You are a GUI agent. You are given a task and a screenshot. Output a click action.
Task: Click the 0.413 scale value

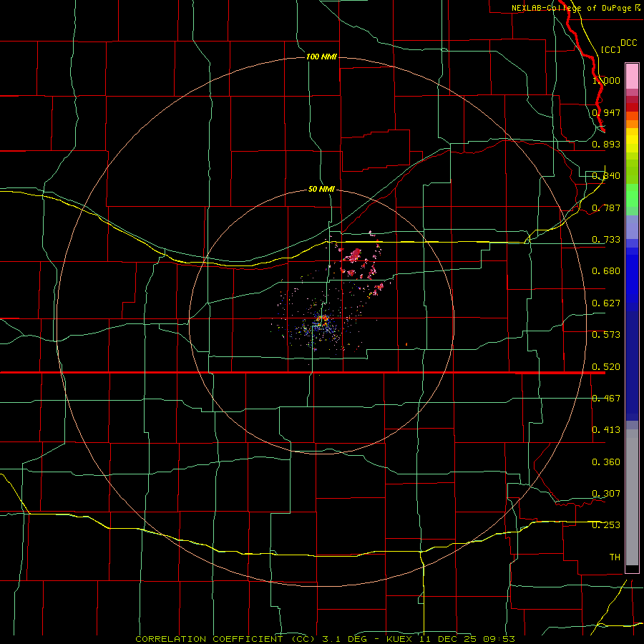606,430
